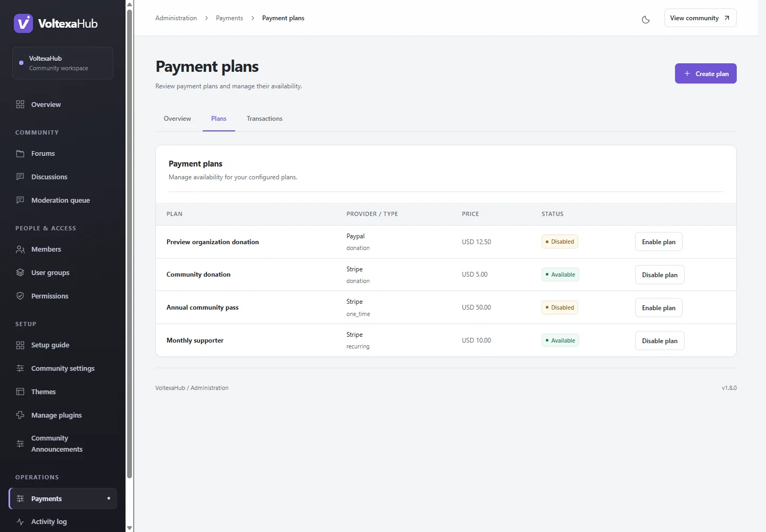Screen dimensions: 766x532
Task: Click the USD 50.00 price cell
Action: (x=476, y=307)
